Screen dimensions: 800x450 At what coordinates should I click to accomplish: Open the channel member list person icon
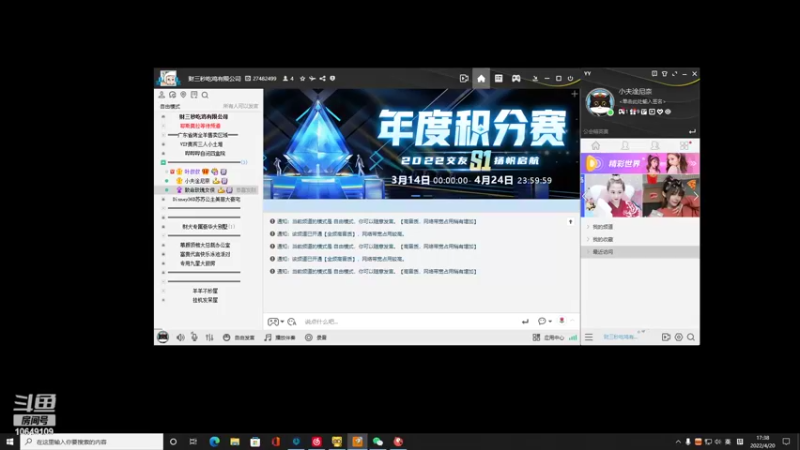click(x=162, y=95)
